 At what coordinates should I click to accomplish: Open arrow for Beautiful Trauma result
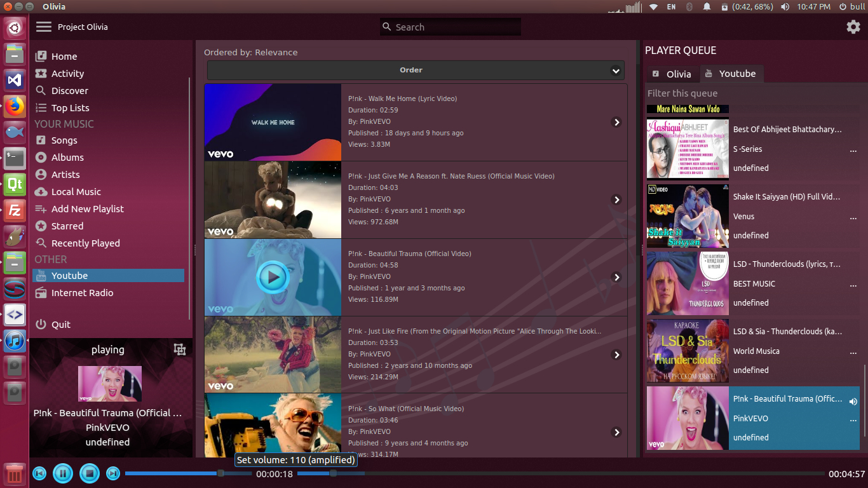[616, 277]
